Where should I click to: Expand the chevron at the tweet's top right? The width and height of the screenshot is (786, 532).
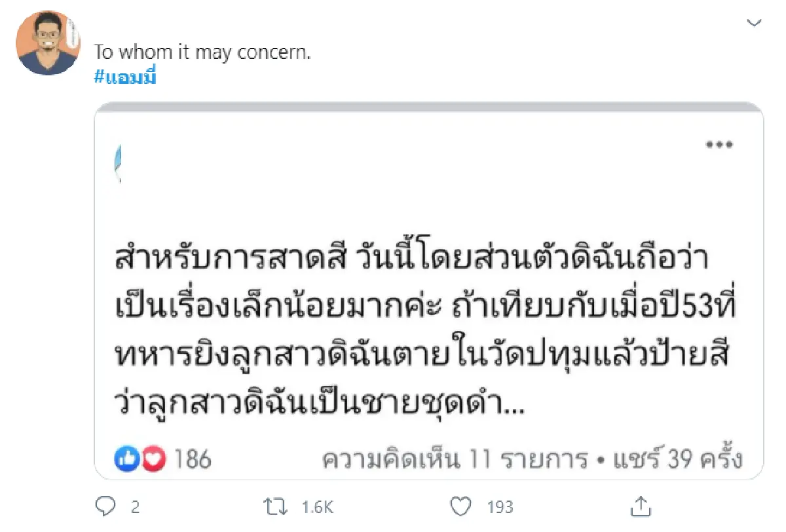coord(754,22)
